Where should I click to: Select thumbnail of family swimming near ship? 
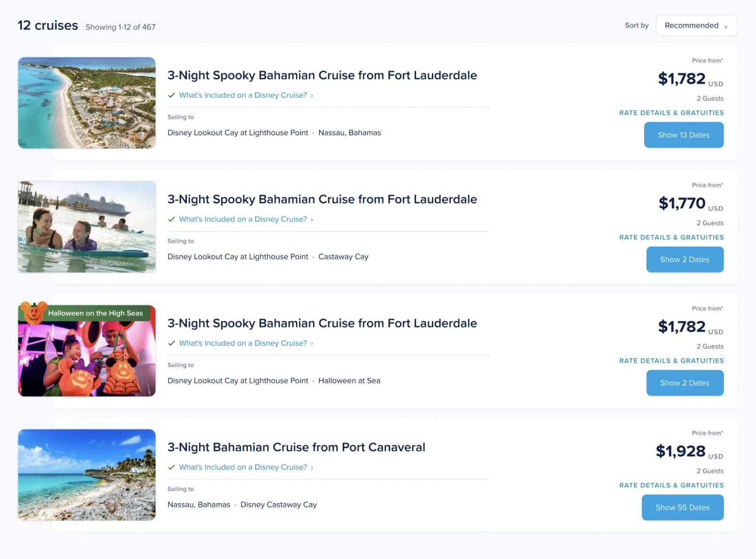[x=87, y=227]
